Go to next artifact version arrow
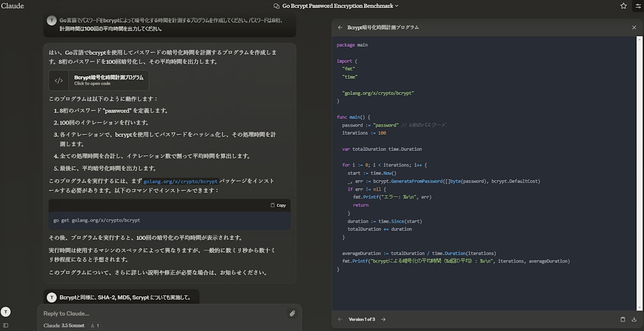The width and height of the screenshot is (644, 331). 383,319
